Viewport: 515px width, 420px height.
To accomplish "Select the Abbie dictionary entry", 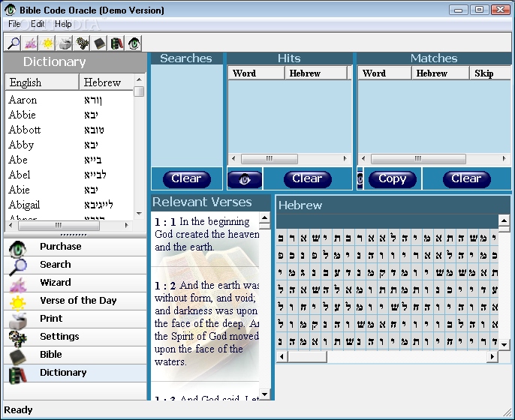I will [69, 115].
